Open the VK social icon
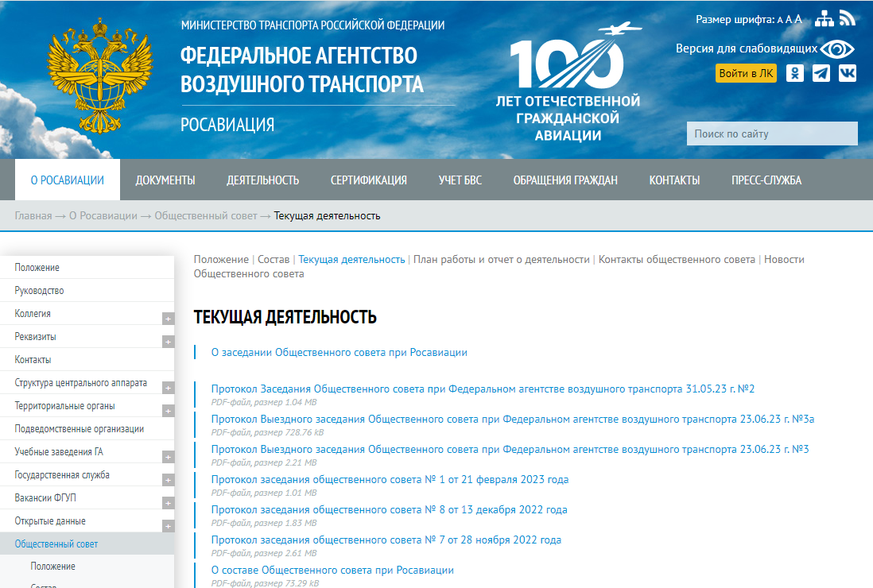The height and width of the screenshot is (588, 873). point(847,73)
